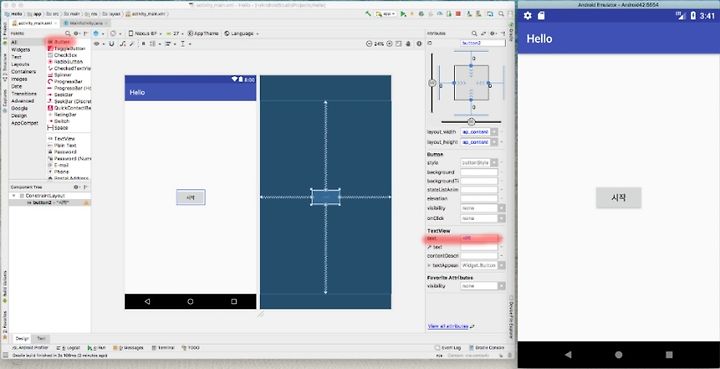Viewport: 720px width, 369px height.
Task: Tap the 시작 button in the emulator
Action: (619, 198)
